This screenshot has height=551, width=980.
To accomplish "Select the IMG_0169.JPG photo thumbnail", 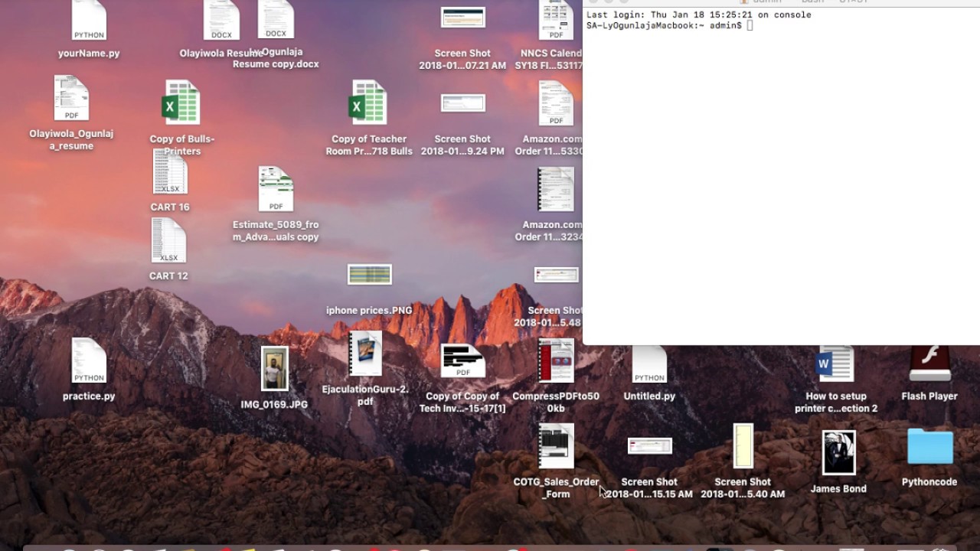I will click(274, 369).
